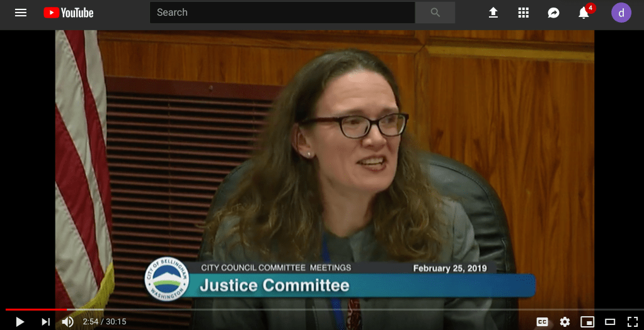
Task: Open the notifications bell
Action: (x=584, y=13)
